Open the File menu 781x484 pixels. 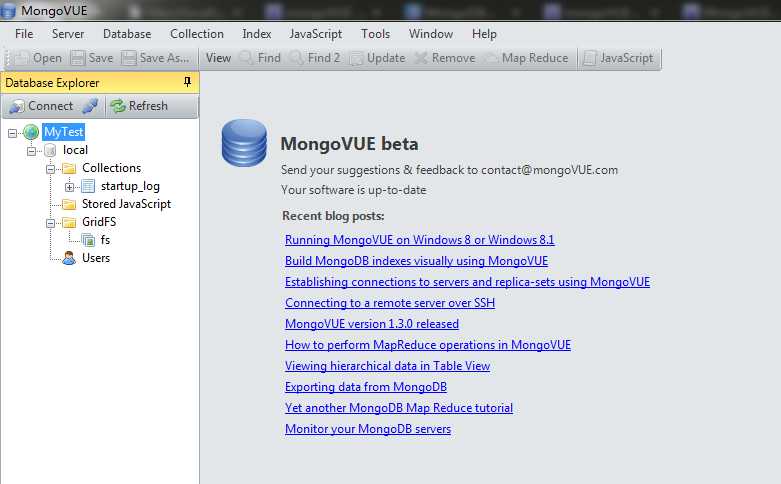(x=24, y=34)
